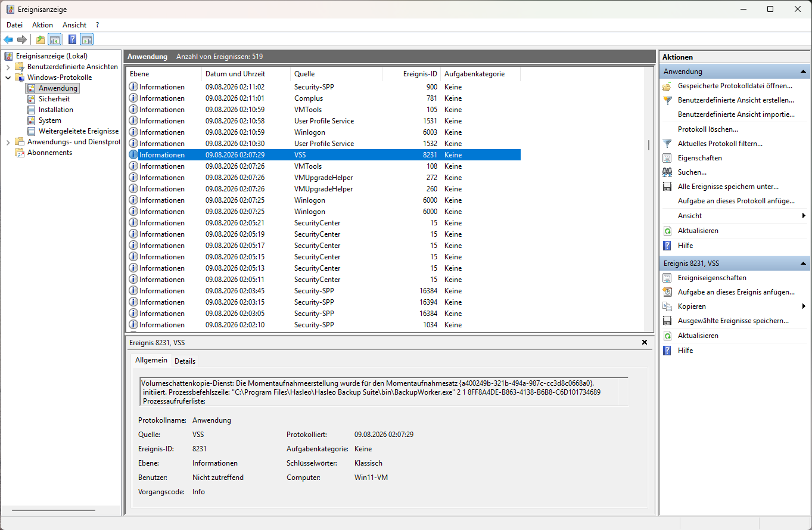This screenshot has height=530, width=812.
Task: Click the info icon of Security-SPP 900 row
Action: click(x=133, y=87)
